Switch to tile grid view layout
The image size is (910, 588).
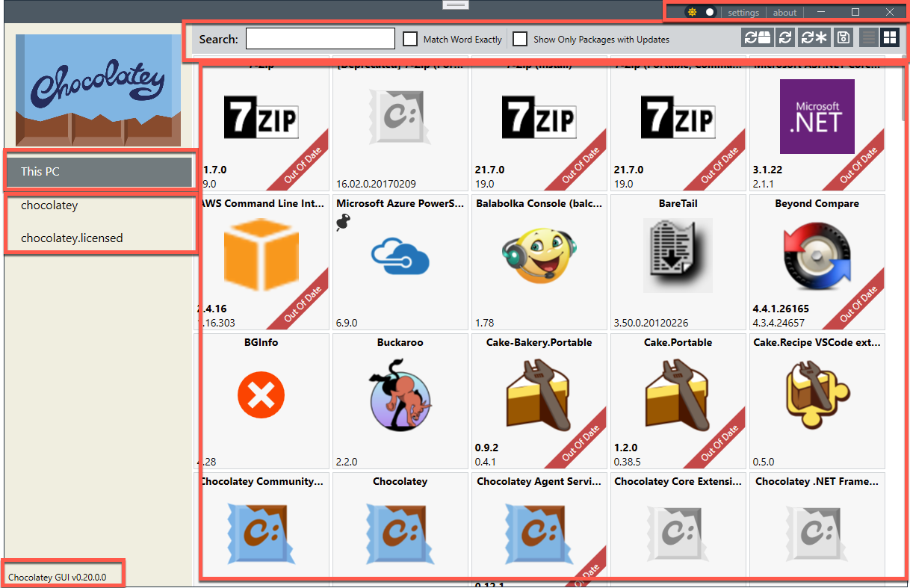tap(889, 38)
